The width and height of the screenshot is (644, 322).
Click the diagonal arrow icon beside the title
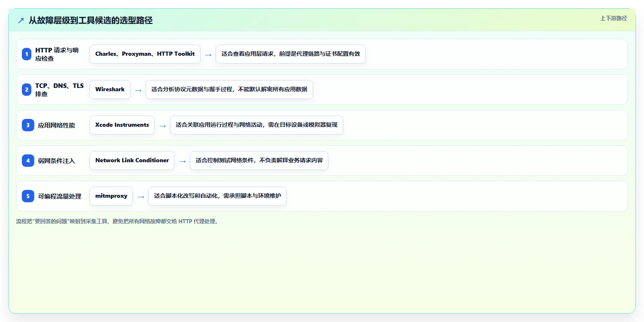point(21,21)
